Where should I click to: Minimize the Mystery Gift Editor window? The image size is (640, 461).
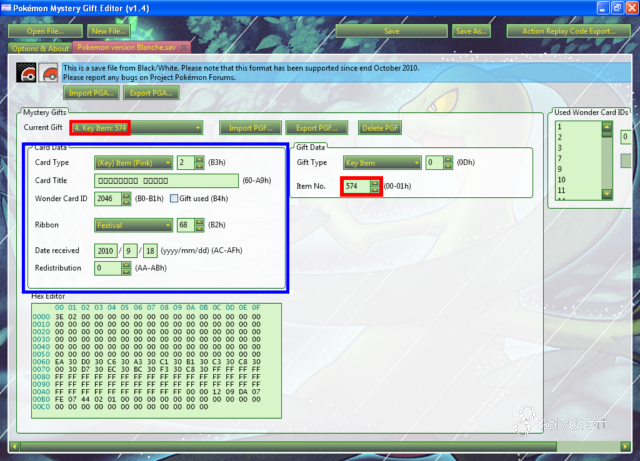pyautogui.click(x=603, y=8)
